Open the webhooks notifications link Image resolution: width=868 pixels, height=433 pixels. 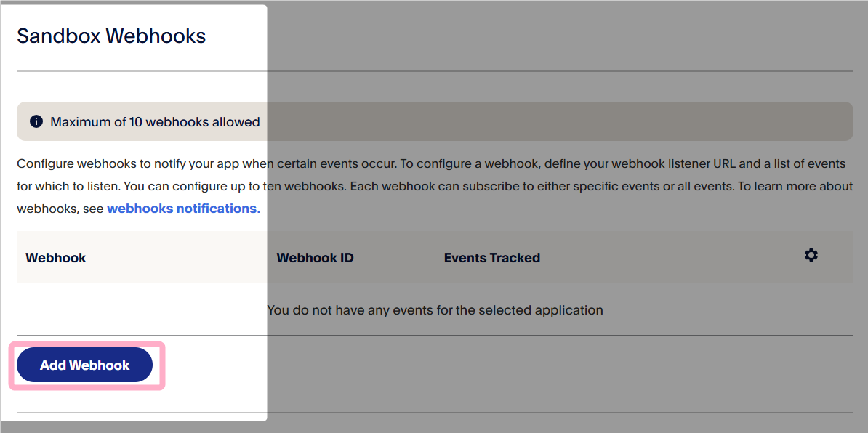(183, 209)
